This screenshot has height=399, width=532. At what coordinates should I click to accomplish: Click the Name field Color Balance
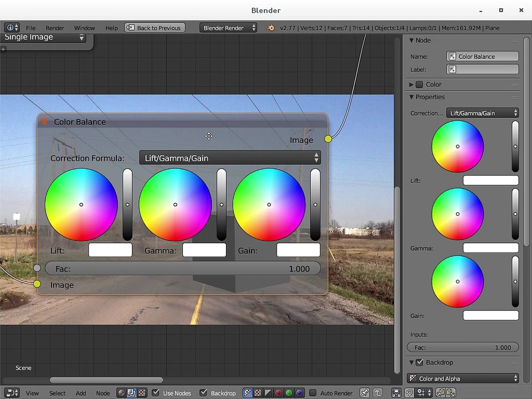[x=483, y=57]
